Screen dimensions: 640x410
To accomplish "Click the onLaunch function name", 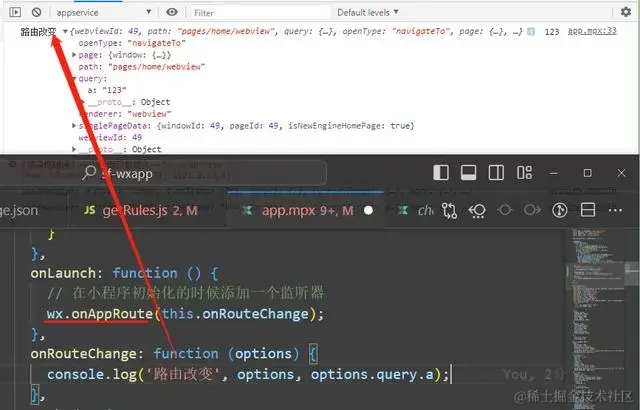I will coord(63,273).
